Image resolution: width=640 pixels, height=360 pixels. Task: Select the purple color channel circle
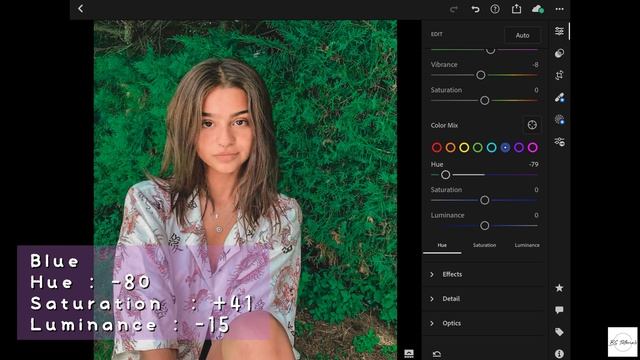519,147
